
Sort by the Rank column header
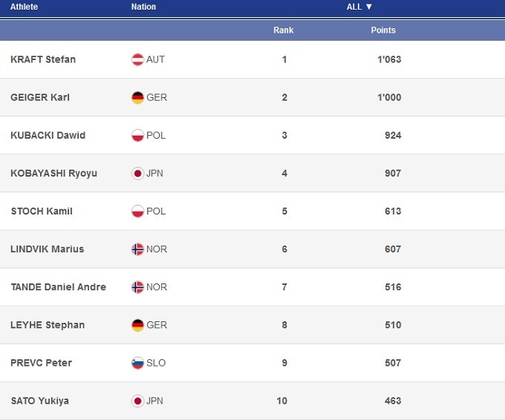pos(284,30)
